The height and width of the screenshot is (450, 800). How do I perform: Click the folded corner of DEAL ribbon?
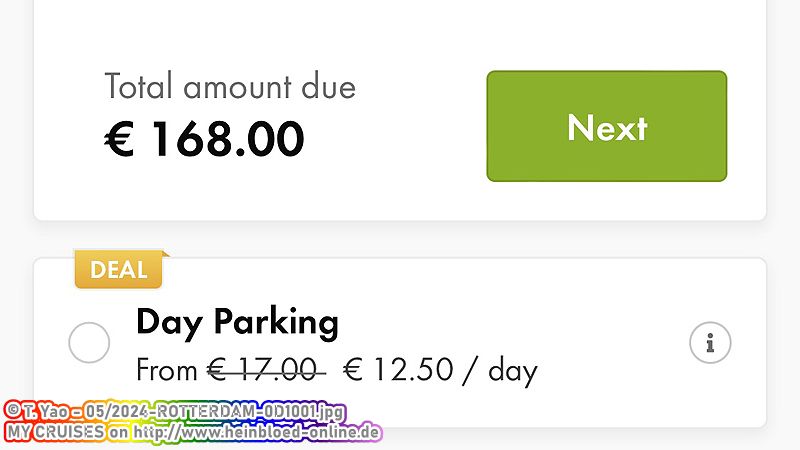(166, 254)
